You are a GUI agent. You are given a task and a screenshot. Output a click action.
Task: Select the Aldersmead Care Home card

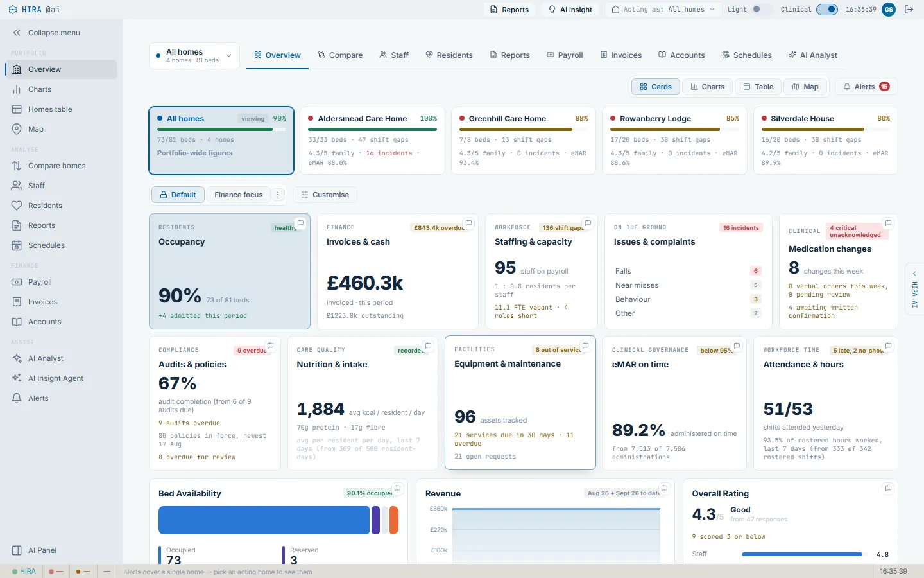372,141
